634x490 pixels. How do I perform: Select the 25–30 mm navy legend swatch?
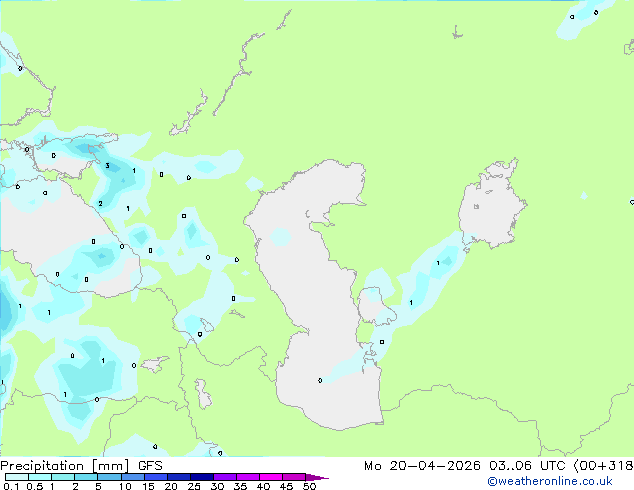pos(201,477)
